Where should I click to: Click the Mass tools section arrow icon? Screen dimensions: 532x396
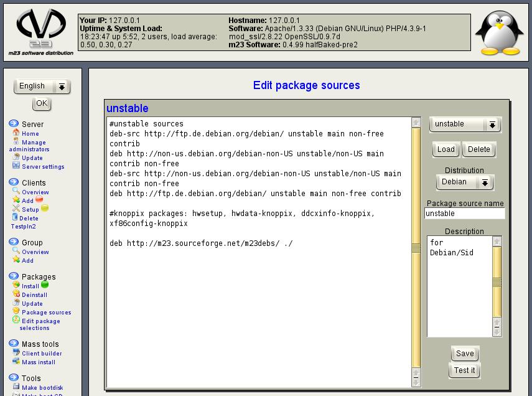click(14, 344)
